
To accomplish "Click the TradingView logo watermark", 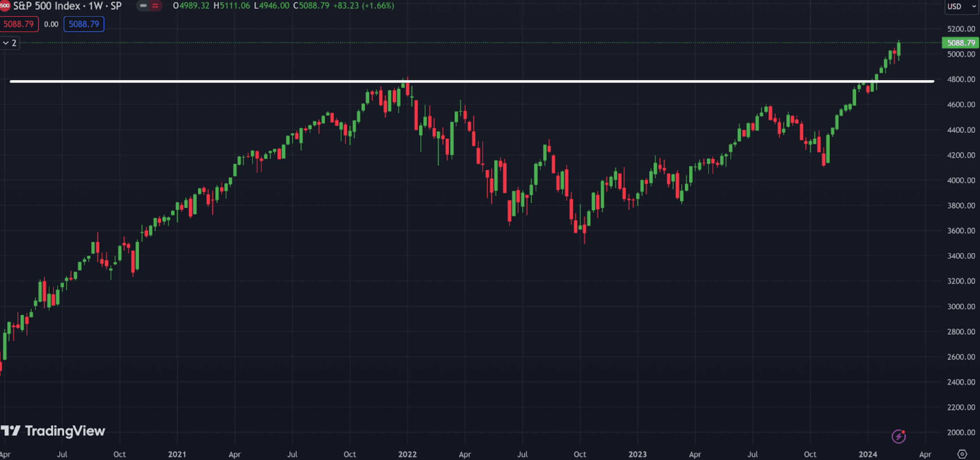I will point(53,431).
